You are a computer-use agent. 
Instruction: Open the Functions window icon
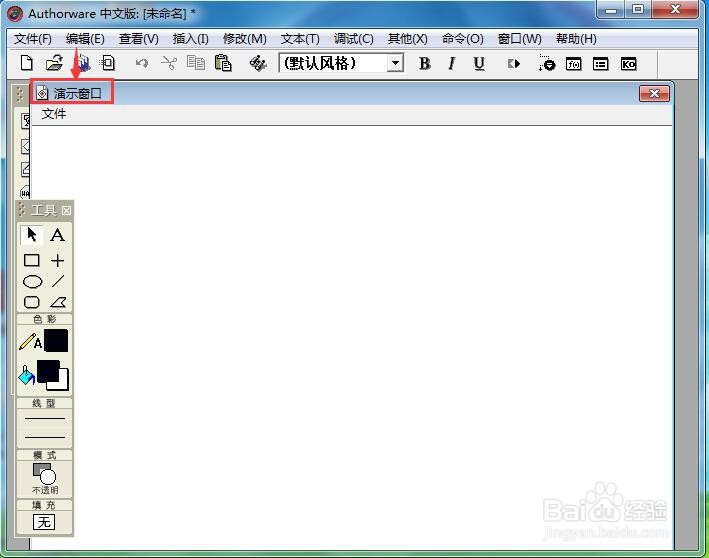[x=573, y=64]
